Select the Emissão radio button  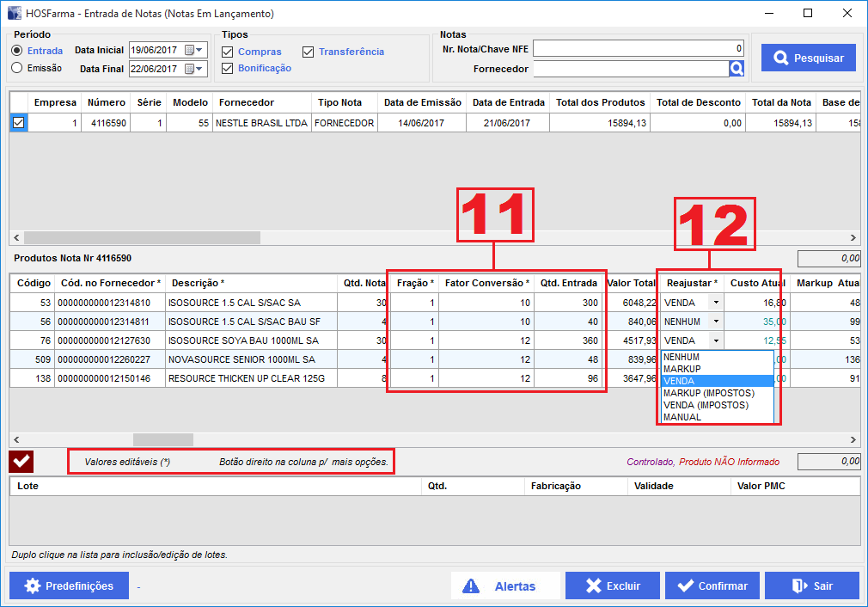(17, 68)
